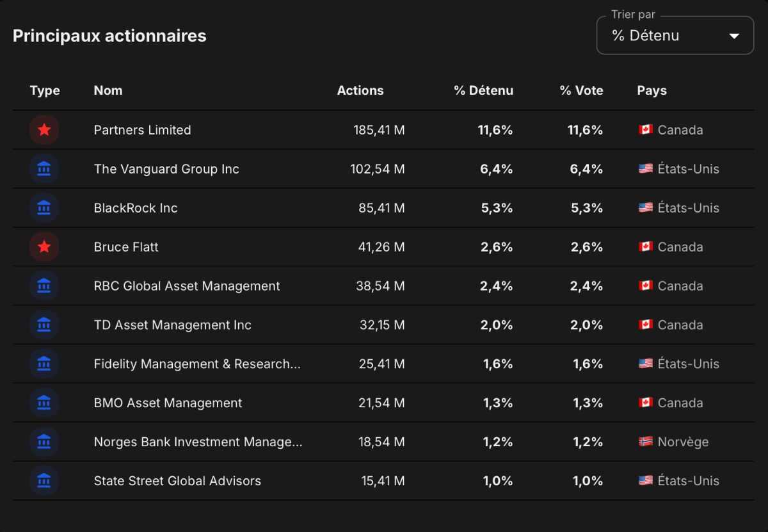Click the institution icon beside BlackRock Inc

pyautogui.click(x=44, y=208)
